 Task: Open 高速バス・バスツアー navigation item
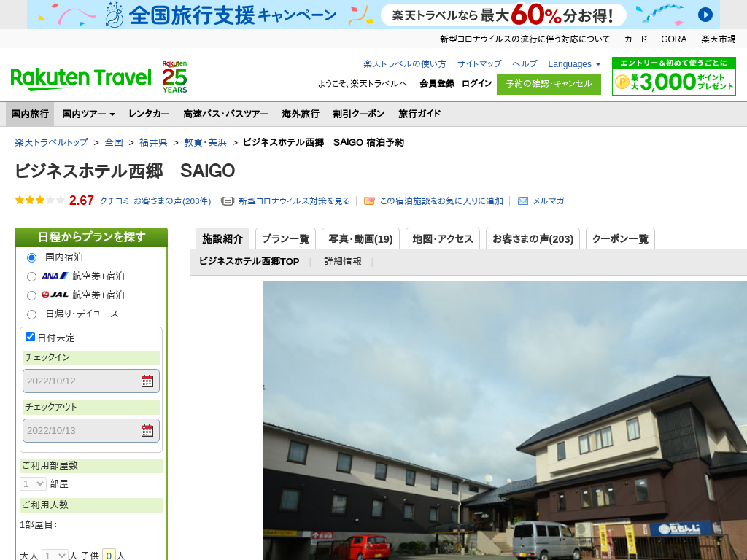click(x=226, y=114)
